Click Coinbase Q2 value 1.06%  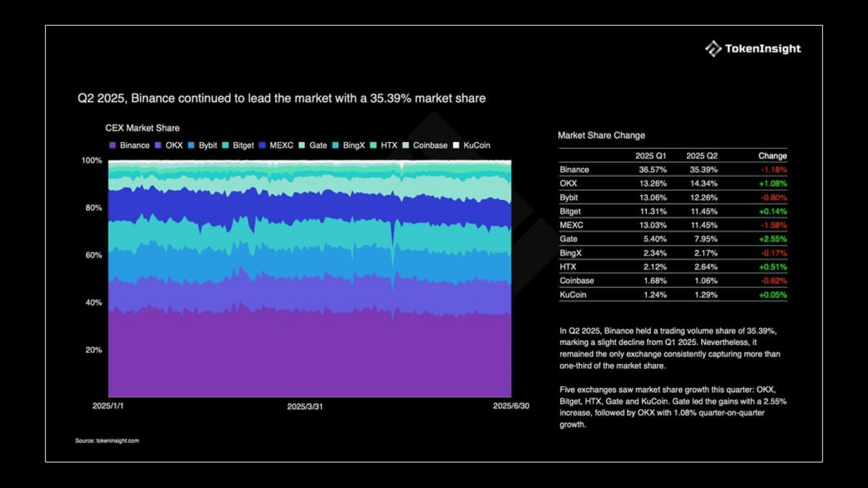point(706,281)
